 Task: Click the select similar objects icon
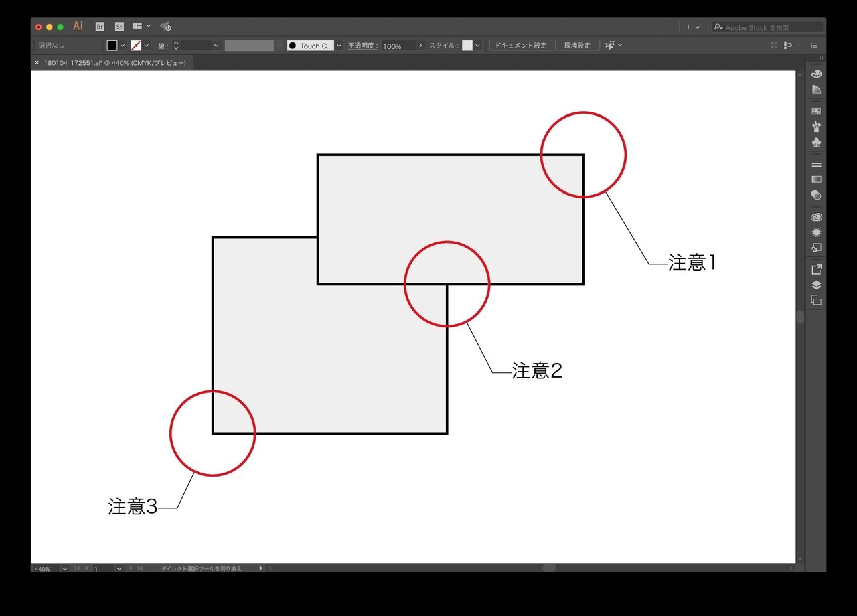click(x=610, y=45)
